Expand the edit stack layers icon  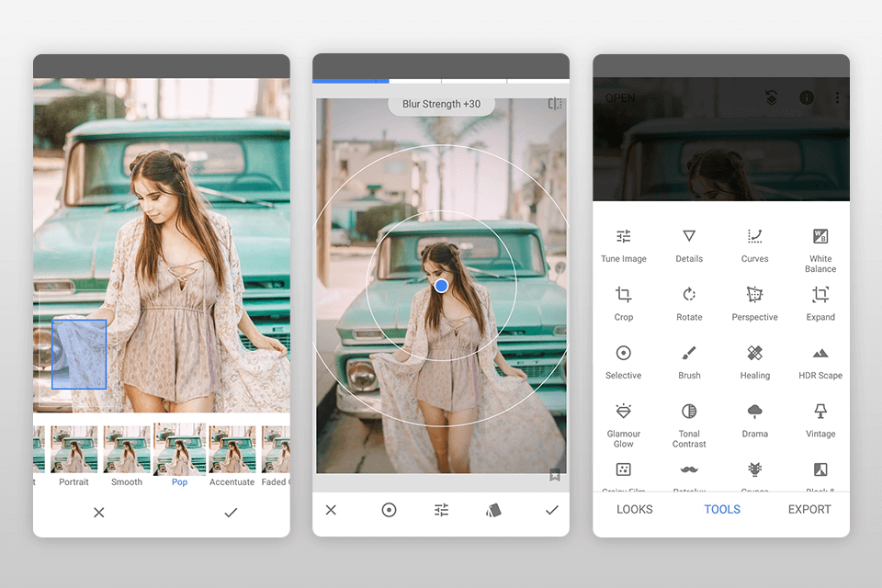(772, 97)
